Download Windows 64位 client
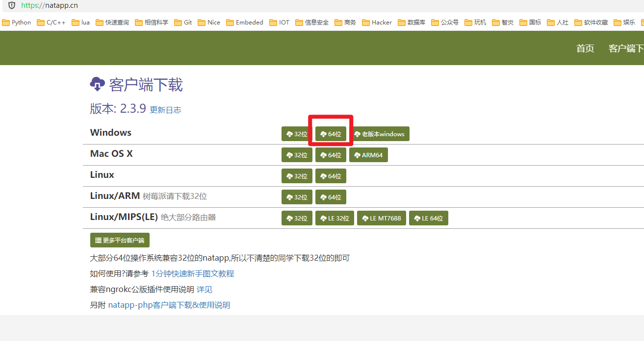 point(331,134)
